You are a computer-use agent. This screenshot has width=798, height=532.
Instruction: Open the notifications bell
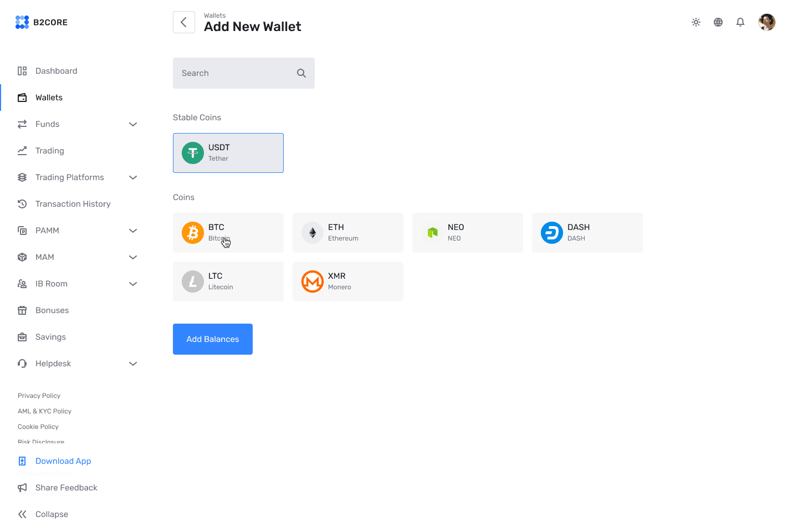[740, 22]
